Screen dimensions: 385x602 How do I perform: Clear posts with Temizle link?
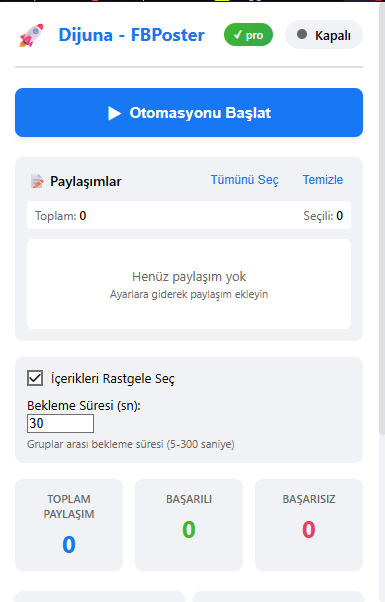pyautogui.click(x=323, y=180)
